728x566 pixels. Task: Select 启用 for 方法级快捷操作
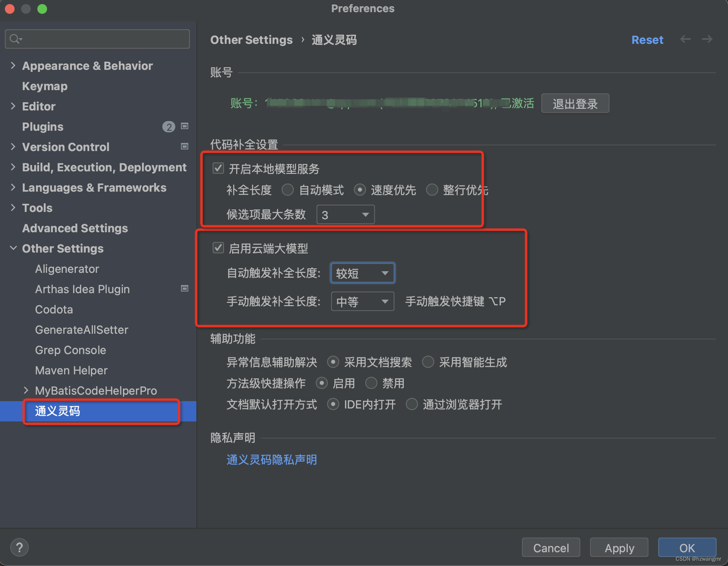(321, 383)
